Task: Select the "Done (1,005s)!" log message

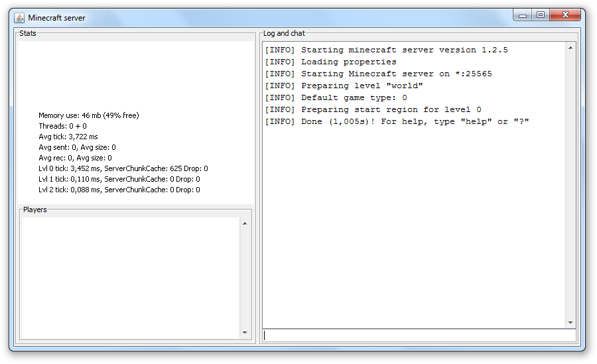Action: pos(397,121)
